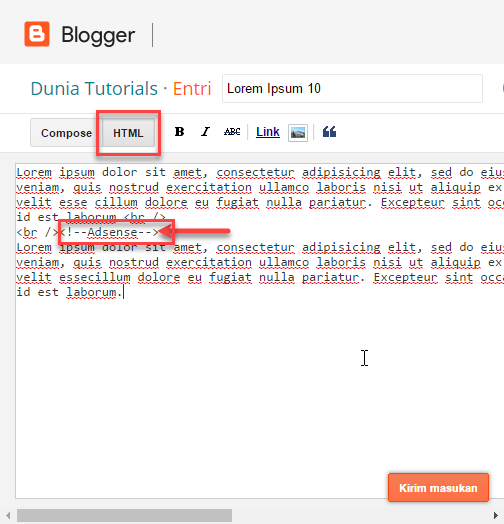Click the orange Blogger logo icon

coord(37,34)
